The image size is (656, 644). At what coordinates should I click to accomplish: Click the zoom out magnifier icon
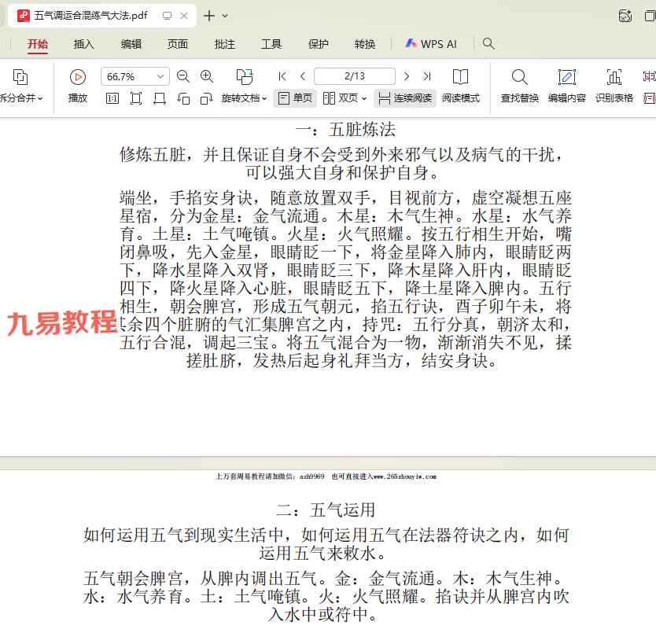pyautogui.click(x=183, y=76)
